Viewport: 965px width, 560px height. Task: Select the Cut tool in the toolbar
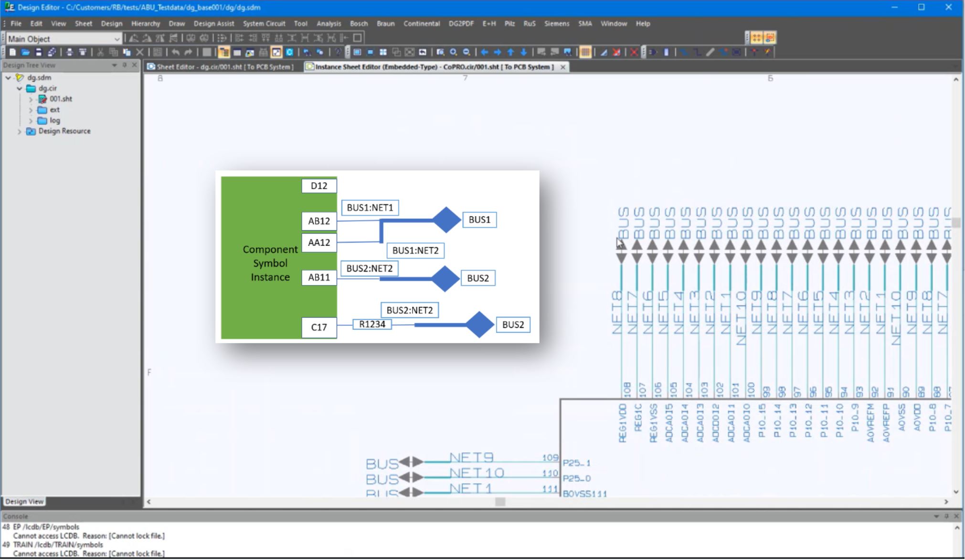100,53
